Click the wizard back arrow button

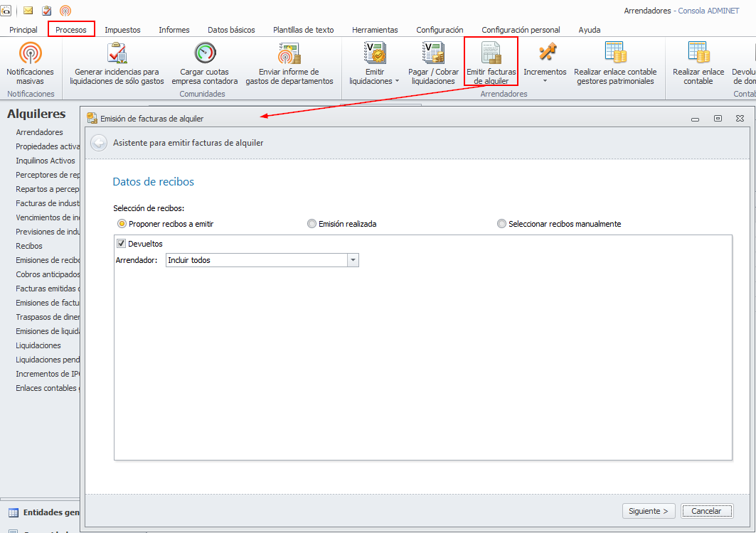click(99, 143)
